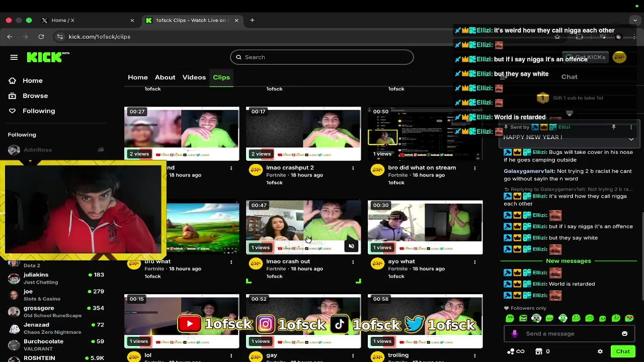Screen dimensions: 644x362
Task: Play the 00:27 clip thumbnail
Action: pyautogui.click(x=182, y=133)
